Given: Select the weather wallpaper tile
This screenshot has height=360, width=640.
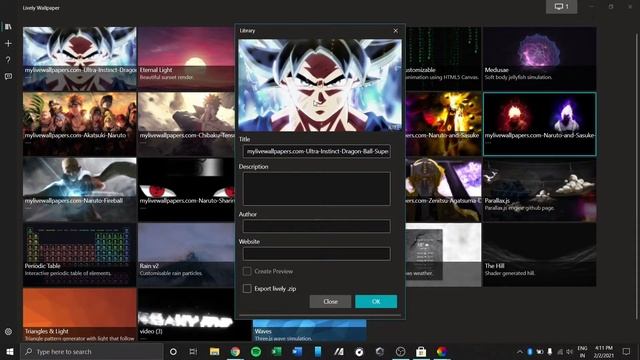Looking at the screenshot, I should 444,255.
